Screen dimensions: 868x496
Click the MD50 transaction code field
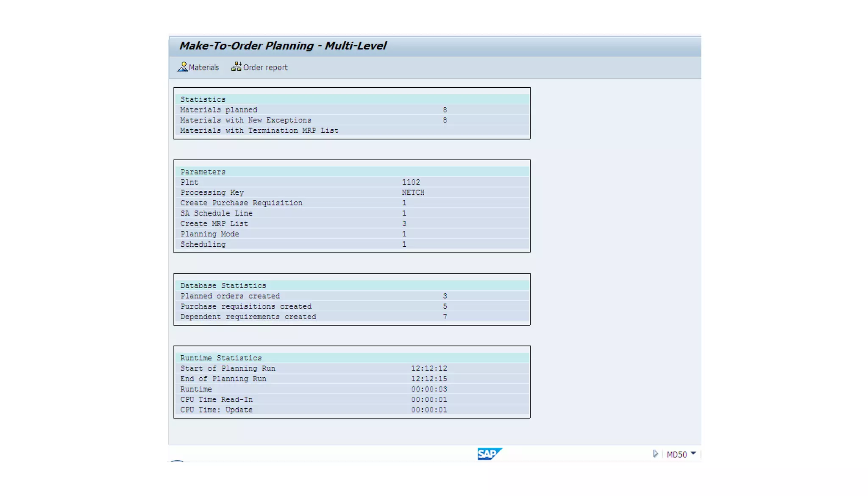(x=676, y=454)
